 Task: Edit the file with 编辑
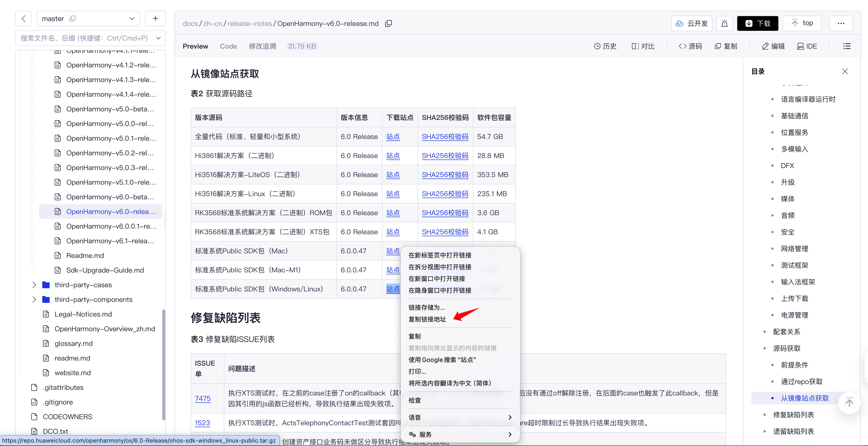(773, 46)
